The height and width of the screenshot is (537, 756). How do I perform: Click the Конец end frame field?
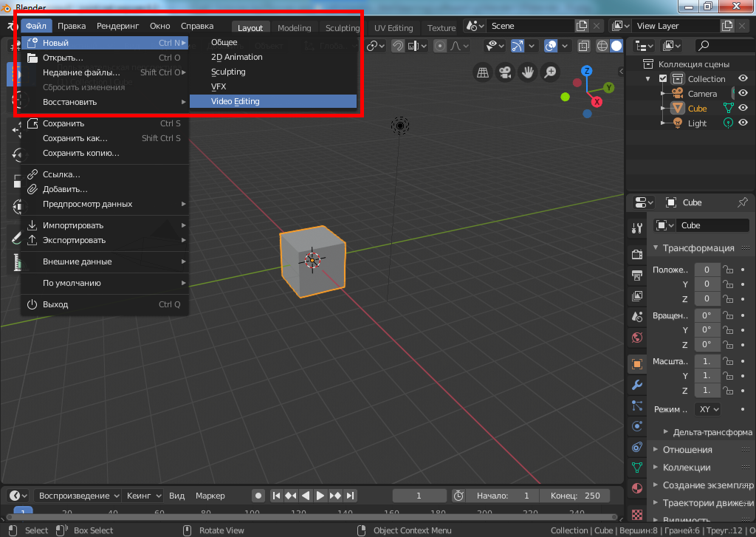coord(576,496)
